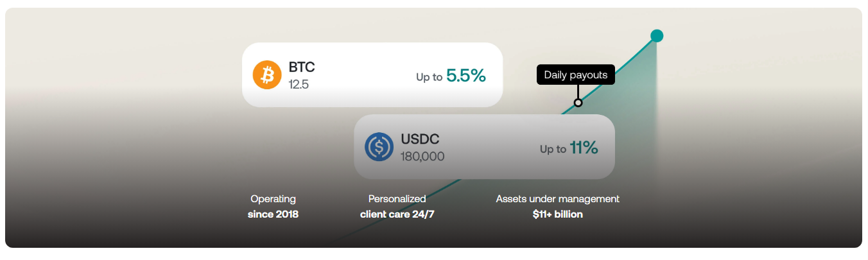Click the orange Bitcoin logo icon

point(266,75)
